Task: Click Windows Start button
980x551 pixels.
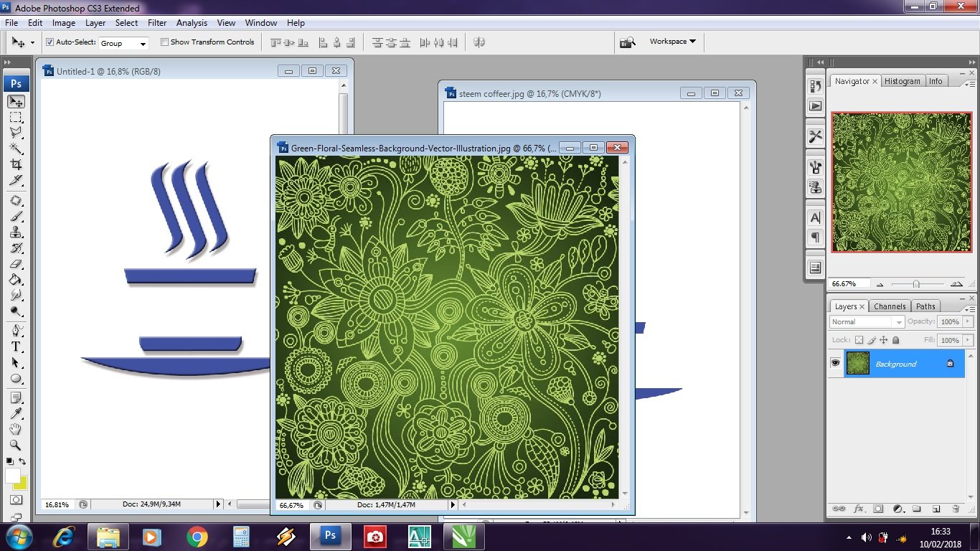Action: (x=19, y=536)
